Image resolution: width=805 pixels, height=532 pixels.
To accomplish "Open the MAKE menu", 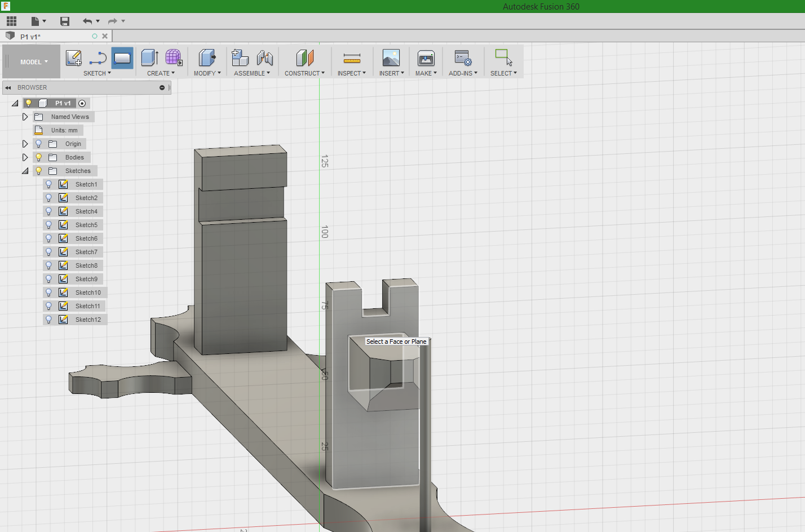I will [426, 73].
